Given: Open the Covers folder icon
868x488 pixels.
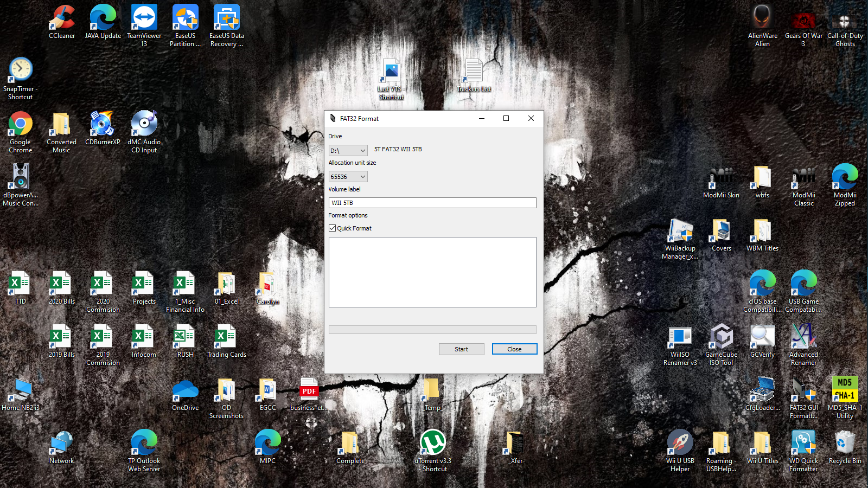Looking at the screenshot, I should pyautogui.click(x=722, y=230).
